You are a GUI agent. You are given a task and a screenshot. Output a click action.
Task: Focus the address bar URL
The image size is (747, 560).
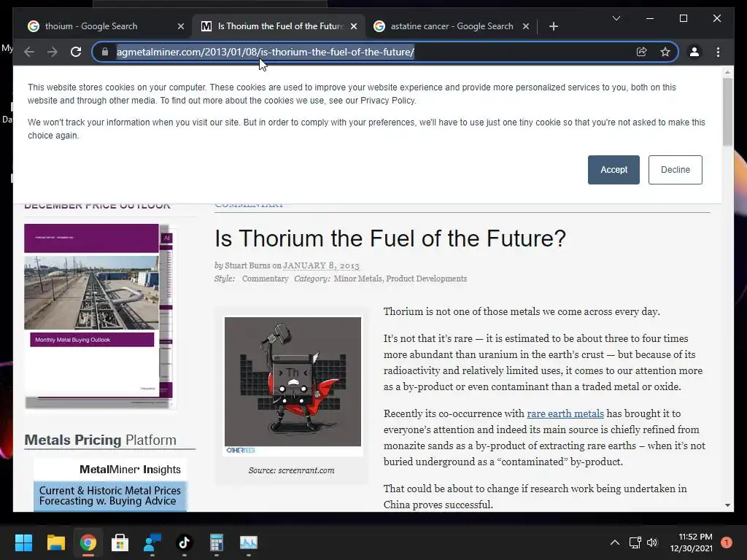point(266,52)
